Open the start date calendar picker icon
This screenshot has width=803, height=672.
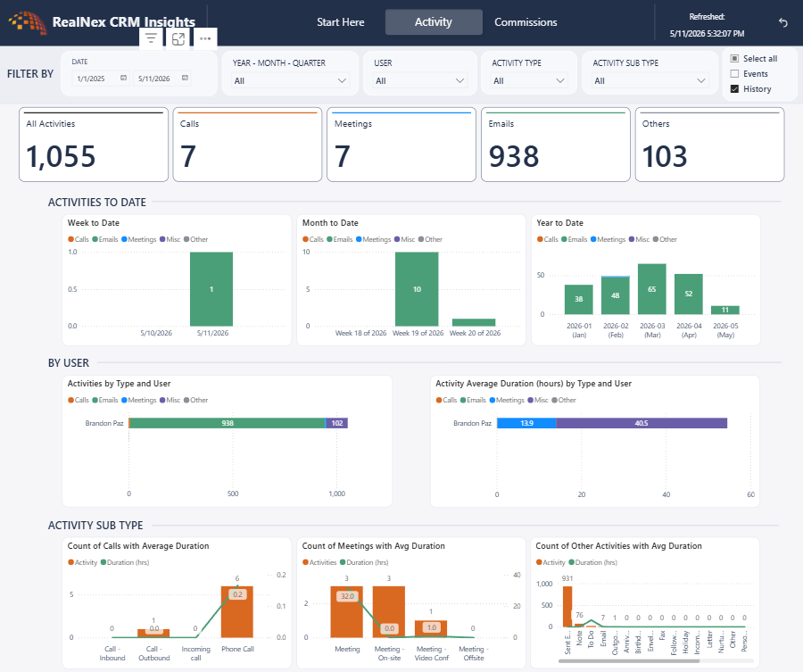123,78
